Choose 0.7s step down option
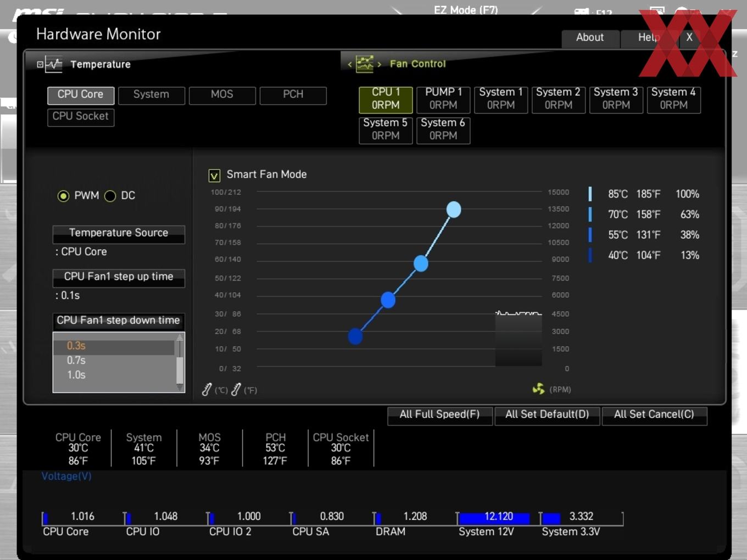 114,361
